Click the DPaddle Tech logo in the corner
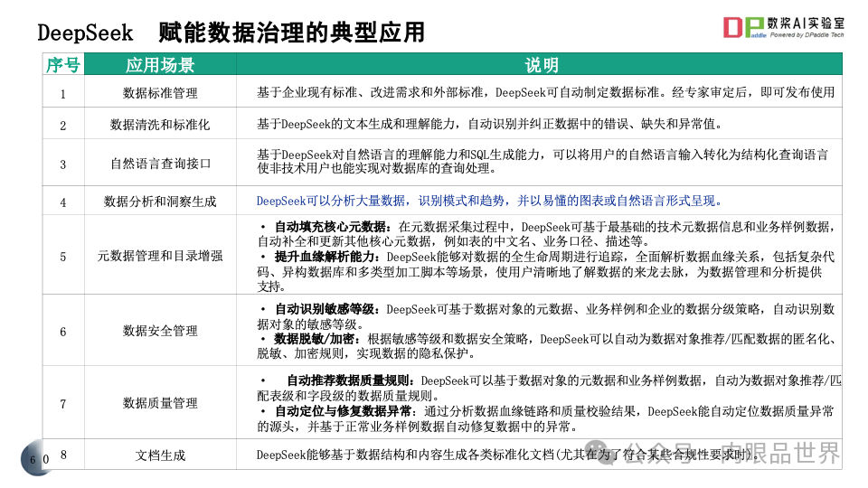 [783, 27]
